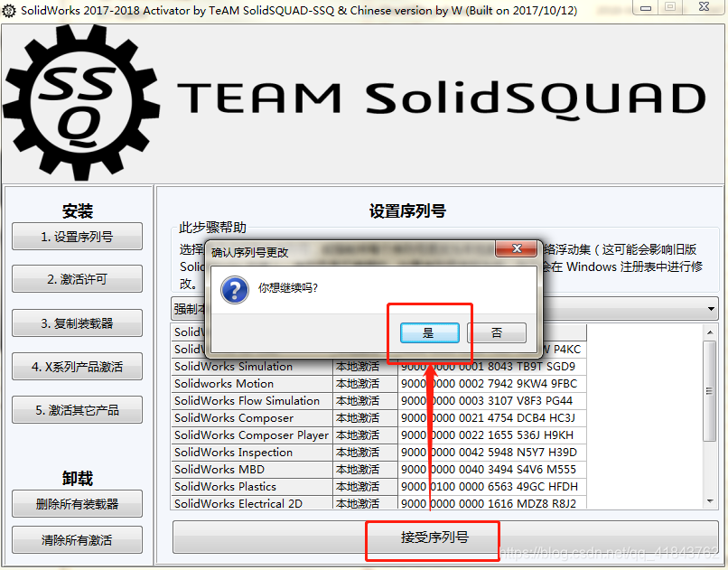
Task: Select the SolidWorks MBD row
Action: (x=378, y=470)
